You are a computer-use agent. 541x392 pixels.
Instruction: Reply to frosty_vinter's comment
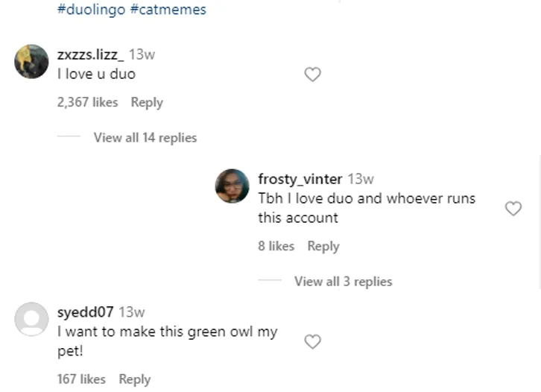point(323,247)
